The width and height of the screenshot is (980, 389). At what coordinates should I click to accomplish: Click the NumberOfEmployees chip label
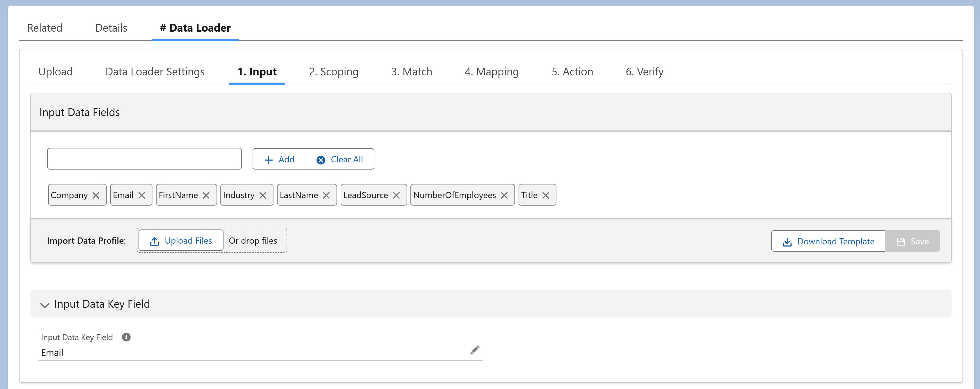pos(455,196)
